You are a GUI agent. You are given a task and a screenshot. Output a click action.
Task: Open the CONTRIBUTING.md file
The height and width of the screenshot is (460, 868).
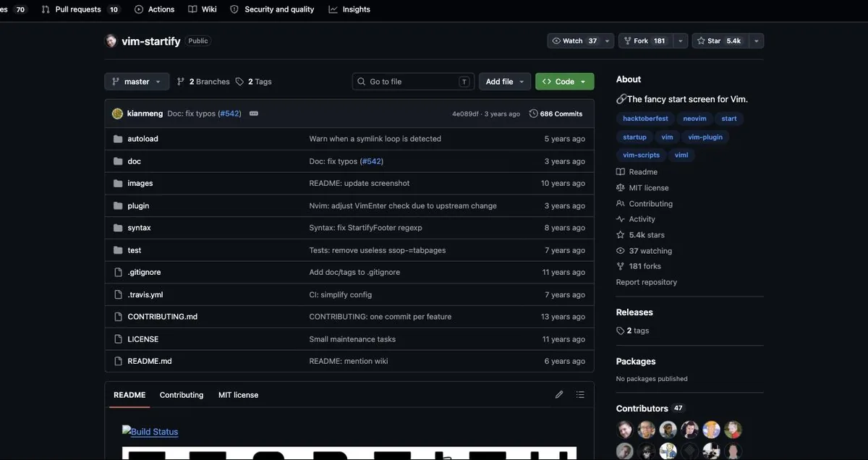click(x=163, y=317)
